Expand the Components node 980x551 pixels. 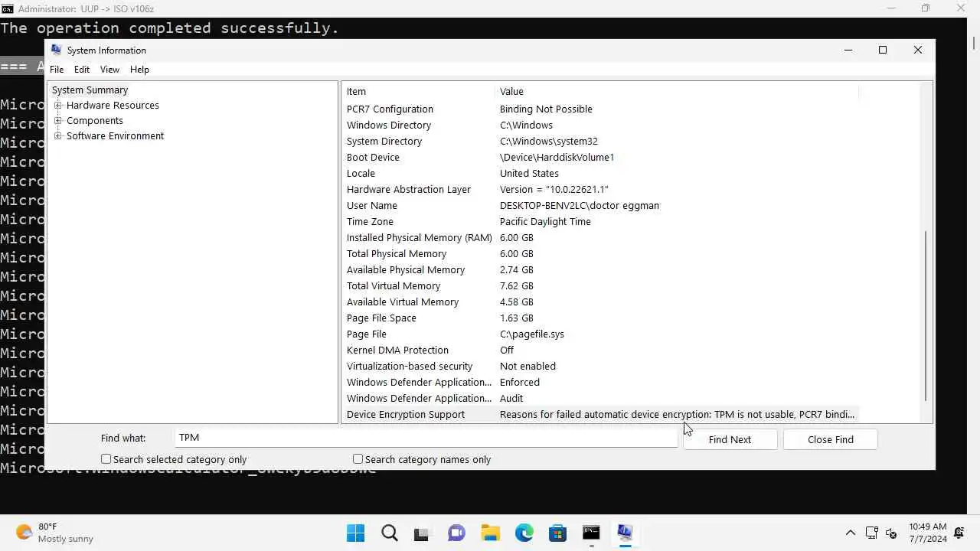(57, 121)
